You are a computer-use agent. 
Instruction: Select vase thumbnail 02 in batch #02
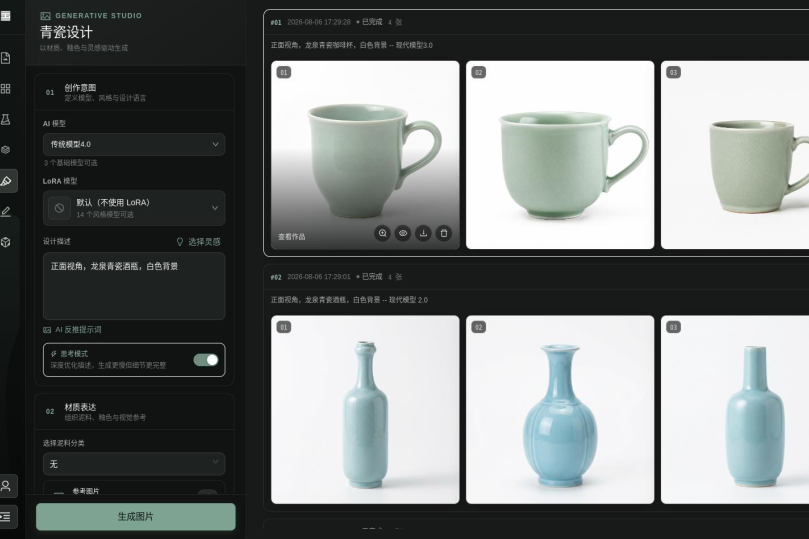click(x=560, y=410)
